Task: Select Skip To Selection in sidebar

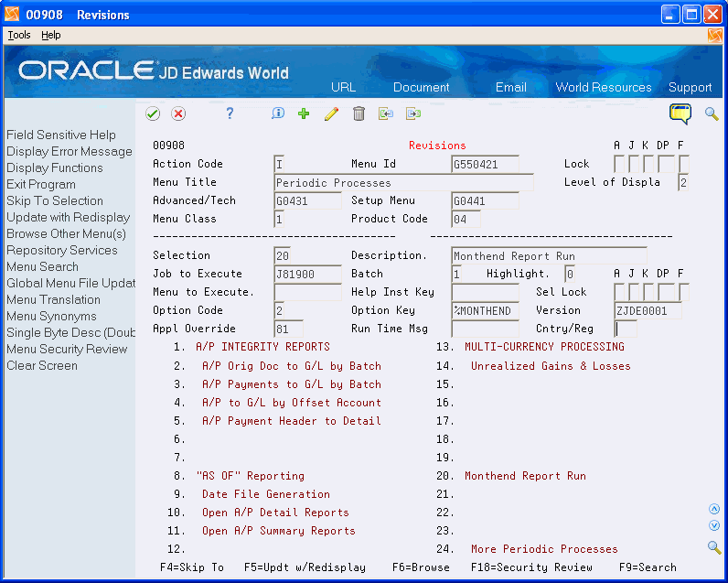Action: (x=55, y=200)
